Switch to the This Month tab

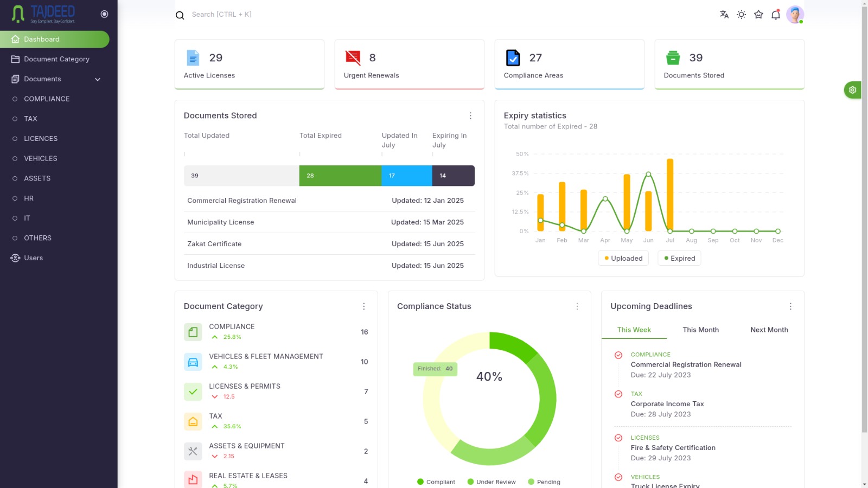point(700,330)
